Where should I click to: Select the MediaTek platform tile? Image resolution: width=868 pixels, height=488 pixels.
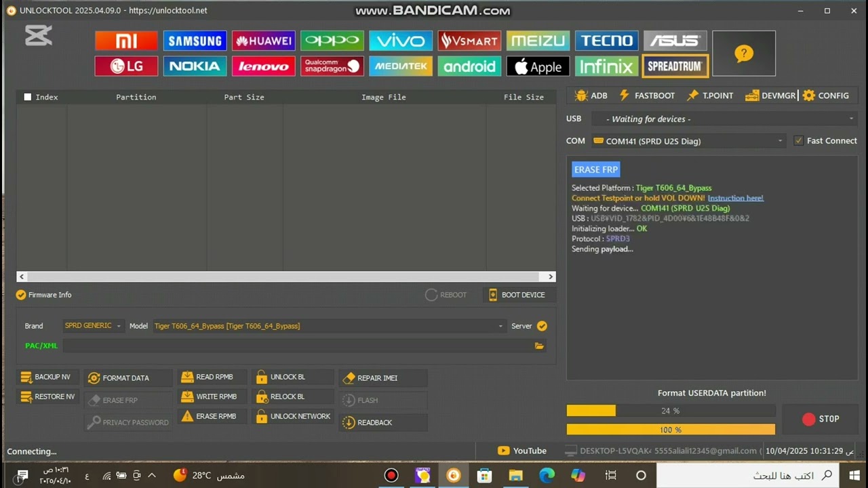pos(401,66)
